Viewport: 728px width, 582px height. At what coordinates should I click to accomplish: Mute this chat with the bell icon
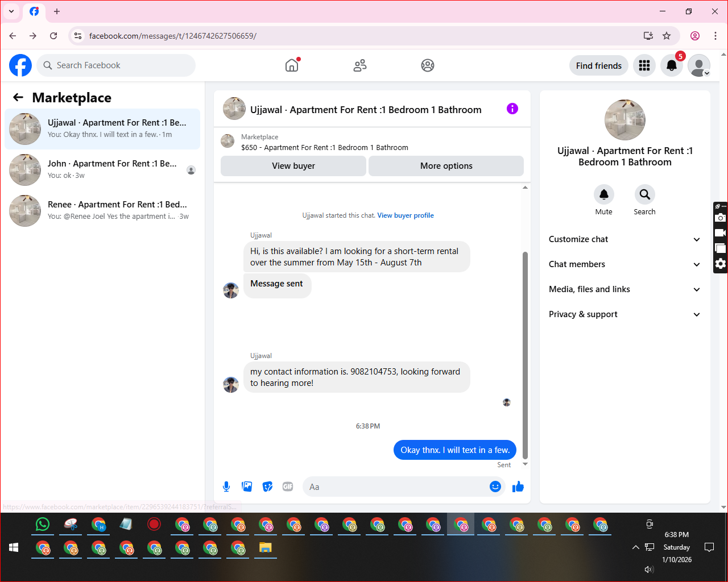click(604, 194)
